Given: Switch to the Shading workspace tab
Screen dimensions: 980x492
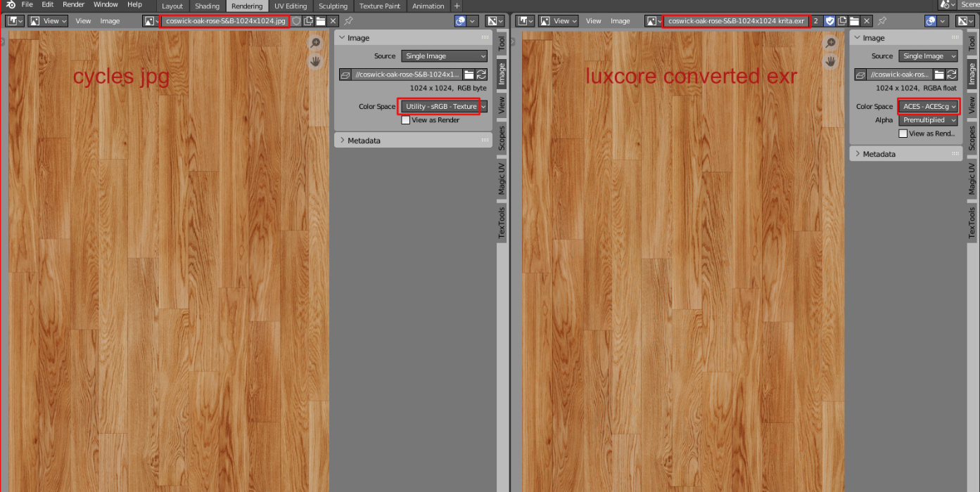Looking at the screenshot, I should pyautogui.click(x=207, y=6).
